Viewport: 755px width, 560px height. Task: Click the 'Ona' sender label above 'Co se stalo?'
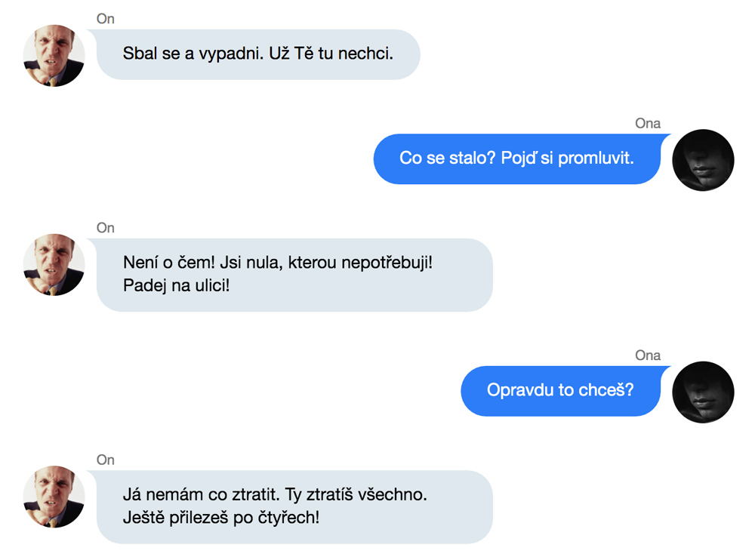click(648, 123)
